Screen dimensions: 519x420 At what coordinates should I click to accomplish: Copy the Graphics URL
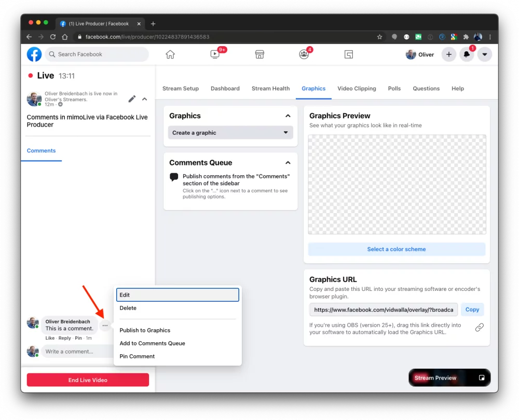472,310
